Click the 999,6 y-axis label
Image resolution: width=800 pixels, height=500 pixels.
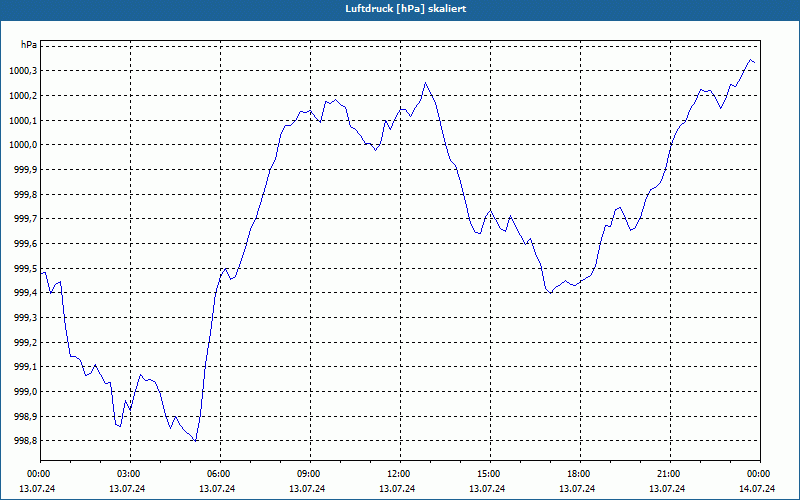click(x=26, y=244)
